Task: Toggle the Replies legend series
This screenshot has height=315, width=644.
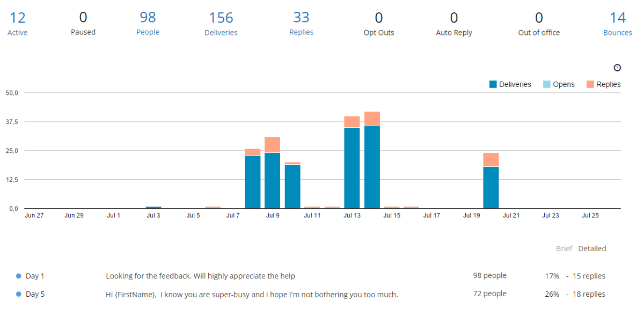Action: tap(603, 84)
